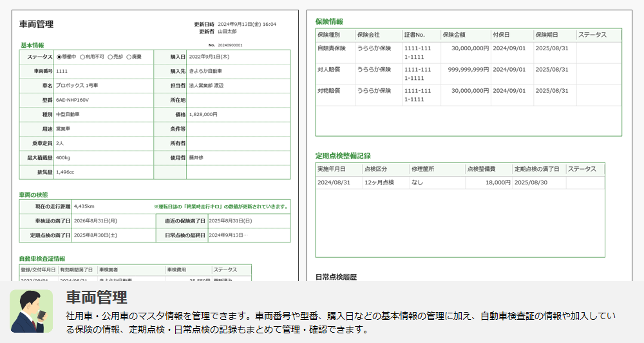Select the 稼働中 status radio button
This screenshot has height=343, width=644.
click(x=60, y=57)
